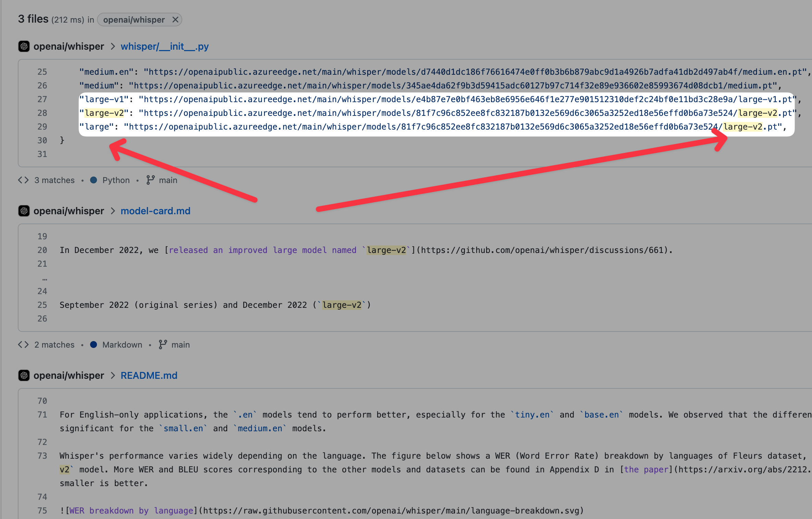The image size is (812, 519).
Task: Click the "large" key on line 29
Action: click(x=97, y=126)
